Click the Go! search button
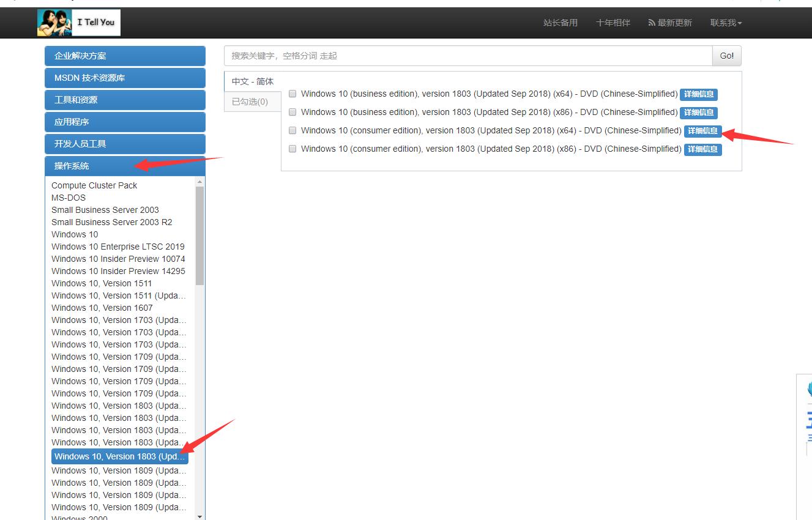The image size is (812, 520). (726, 56)
